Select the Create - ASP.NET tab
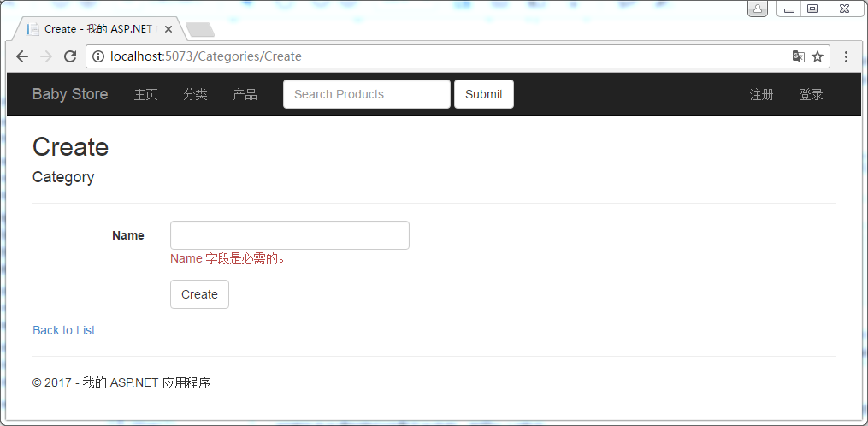 tap(100, 29)
